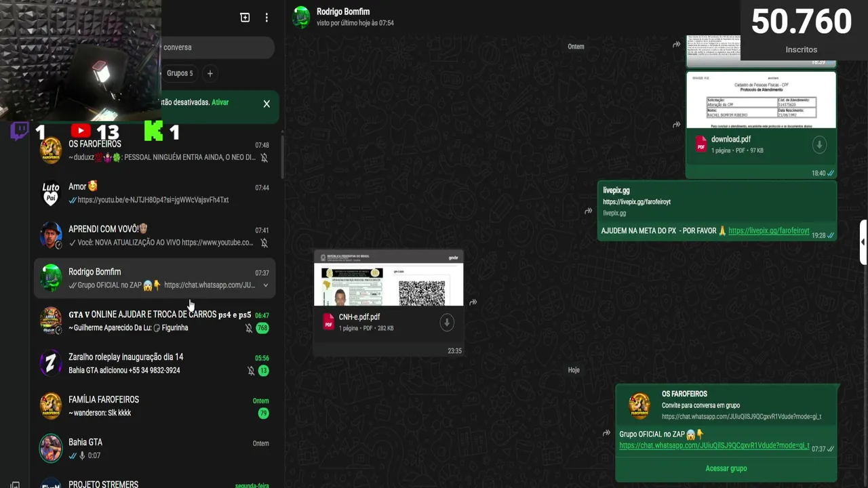Forward the CNH-e.pdf message
The image size is (868, 488).
[x=473, y=302]
